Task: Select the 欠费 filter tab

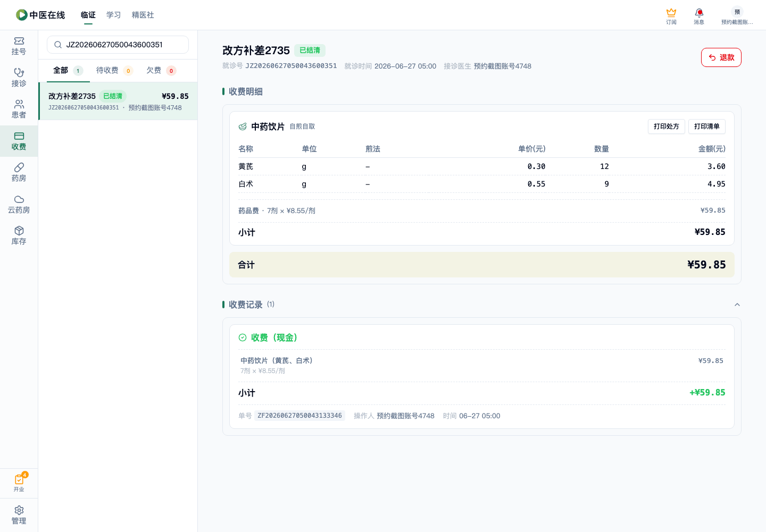Action: pos(161,70)
